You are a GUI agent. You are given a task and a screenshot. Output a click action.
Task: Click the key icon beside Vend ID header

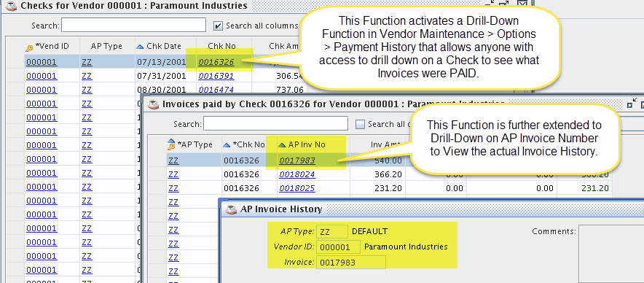(29, 47)
